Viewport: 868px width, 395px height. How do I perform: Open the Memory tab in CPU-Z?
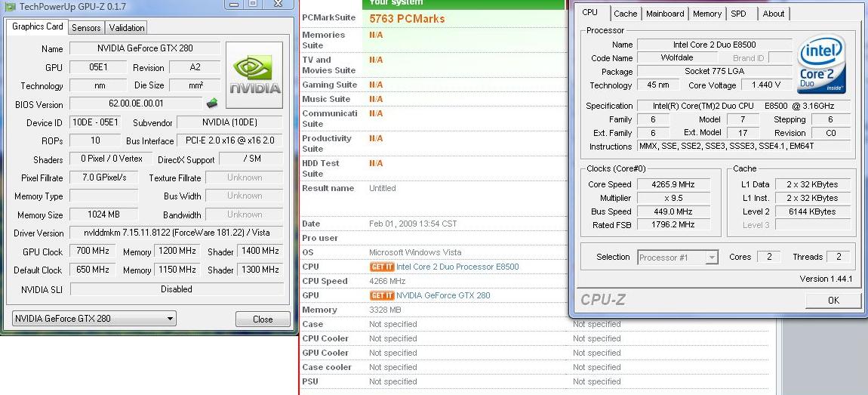pyautogui.click(x=707, y=14)
